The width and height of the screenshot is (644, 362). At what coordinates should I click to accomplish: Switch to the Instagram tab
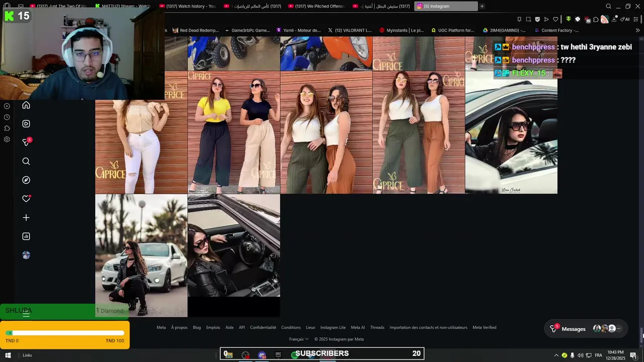click(x=447, y=7)
